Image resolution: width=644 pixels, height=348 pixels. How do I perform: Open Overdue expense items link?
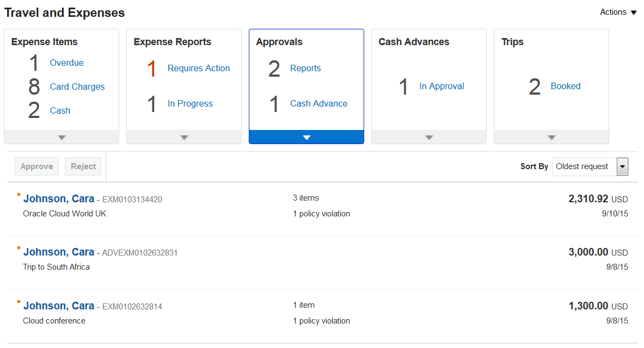[66, 63]
